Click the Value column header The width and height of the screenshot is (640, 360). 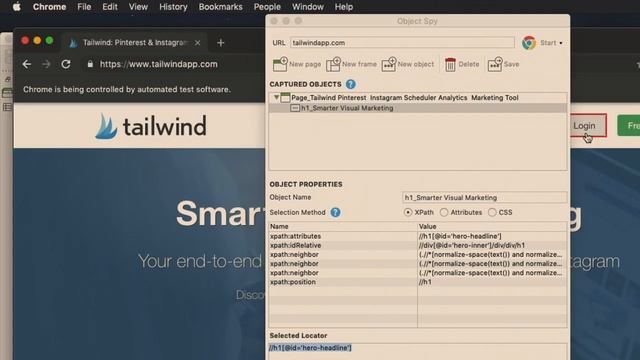click(x=492, y=226)
